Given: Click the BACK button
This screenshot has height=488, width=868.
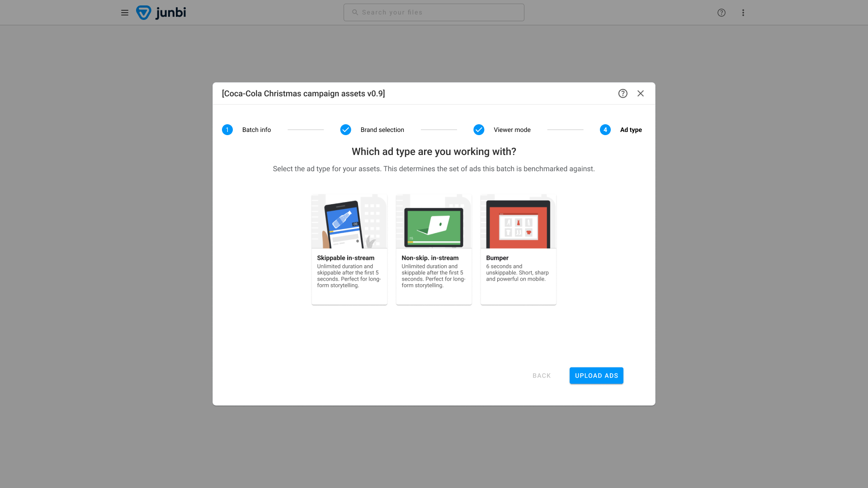Looking at the screenshot, I should tap(541, 375).
